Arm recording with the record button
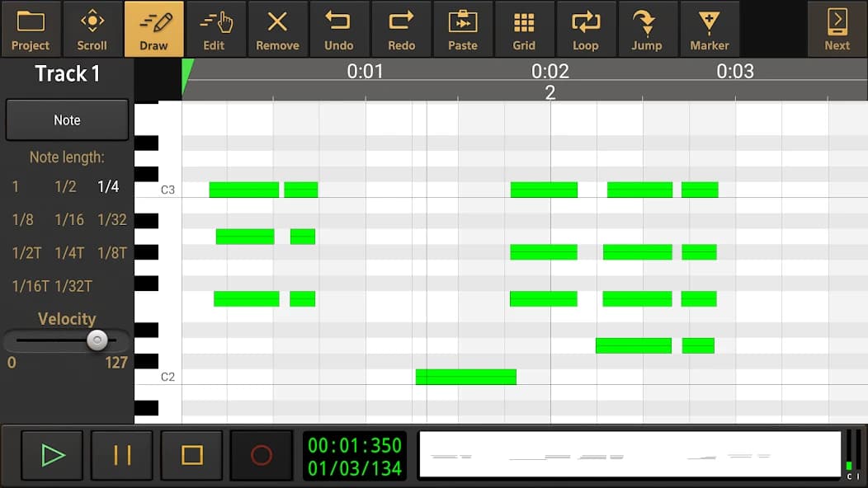 point(262,455)
